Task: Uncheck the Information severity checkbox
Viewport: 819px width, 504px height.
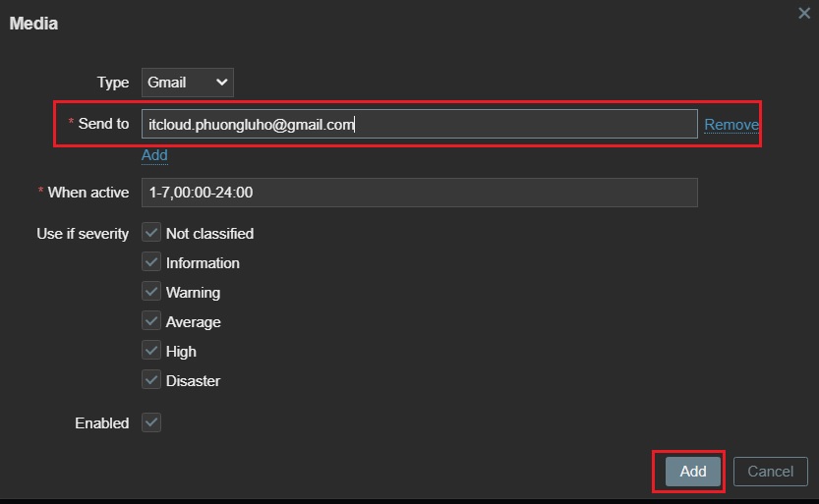Action: coord(151,262)
